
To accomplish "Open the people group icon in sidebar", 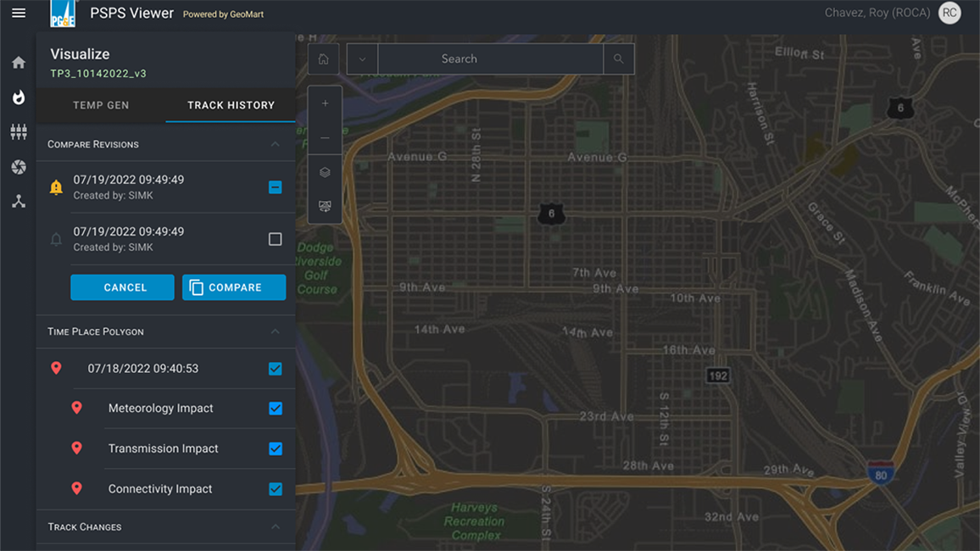I will coord(19,132).
